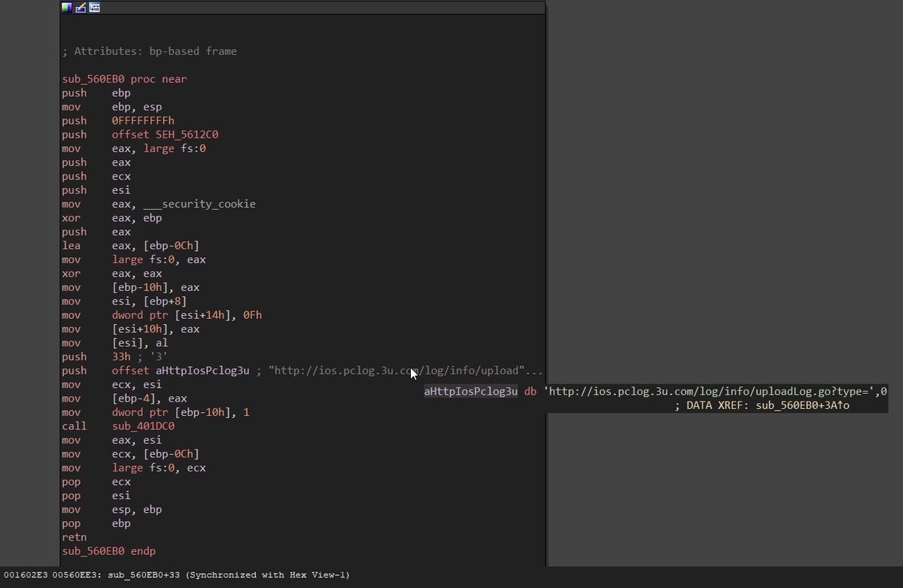Image resolution: width=903 pixels, height=588 pixels.
Task: Click the 'mov [esi+10h], eax' instruction
Action: click(131, 329)
